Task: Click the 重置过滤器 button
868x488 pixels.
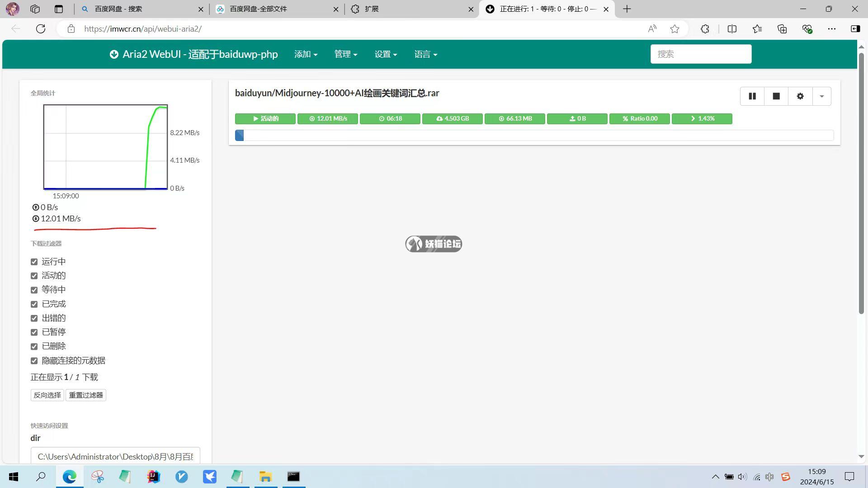Action: pos(86,395)
